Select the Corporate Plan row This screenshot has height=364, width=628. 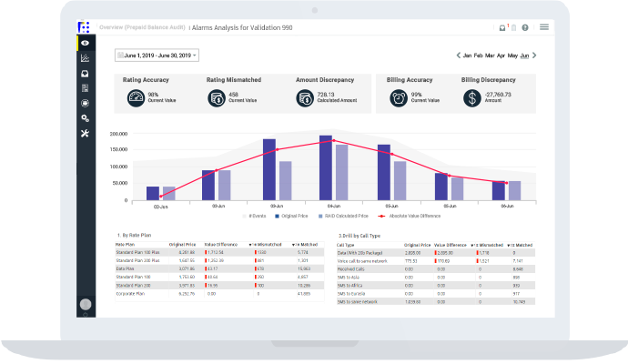click(x=219, y=294)
